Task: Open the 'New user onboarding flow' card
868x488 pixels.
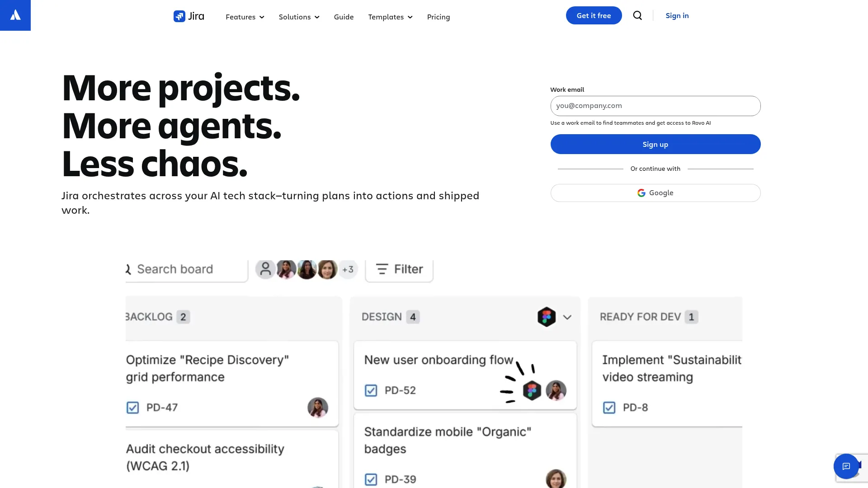Action: pyautogui.click(x=465, y=375)
